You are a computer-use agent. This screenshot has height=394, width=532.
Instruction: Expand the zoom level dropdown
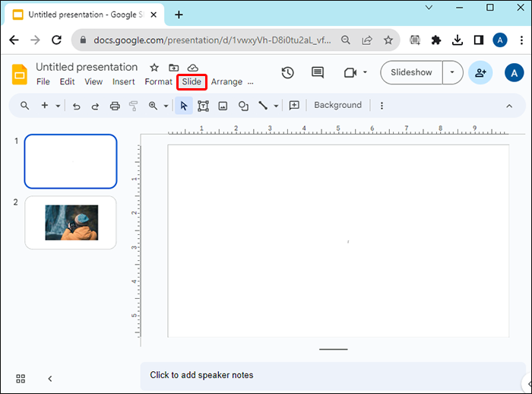click(166, 106)
